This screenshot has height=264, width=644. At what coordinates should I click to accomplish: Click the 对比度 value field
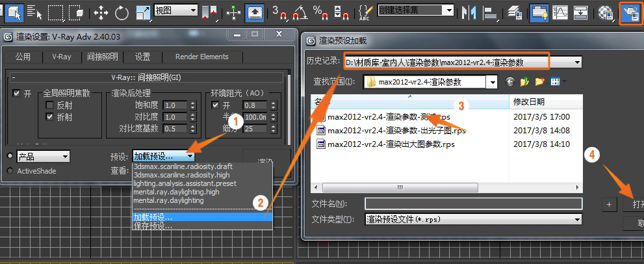tap(176, 117)
